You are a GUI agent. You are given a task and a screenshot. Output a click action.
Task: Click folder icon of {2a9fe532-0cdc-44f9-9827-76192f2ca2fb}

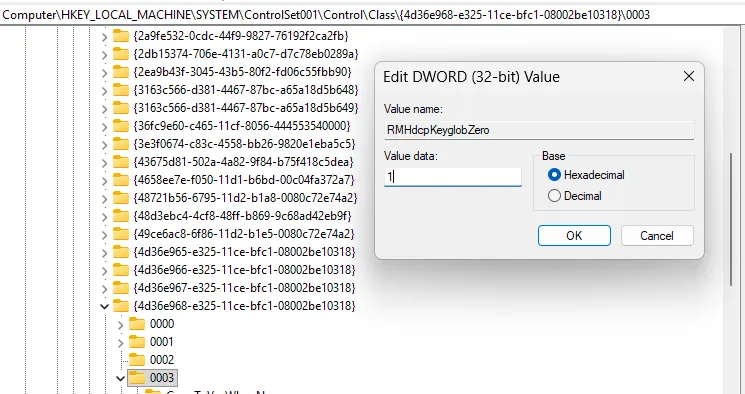[x=121, y=36]
